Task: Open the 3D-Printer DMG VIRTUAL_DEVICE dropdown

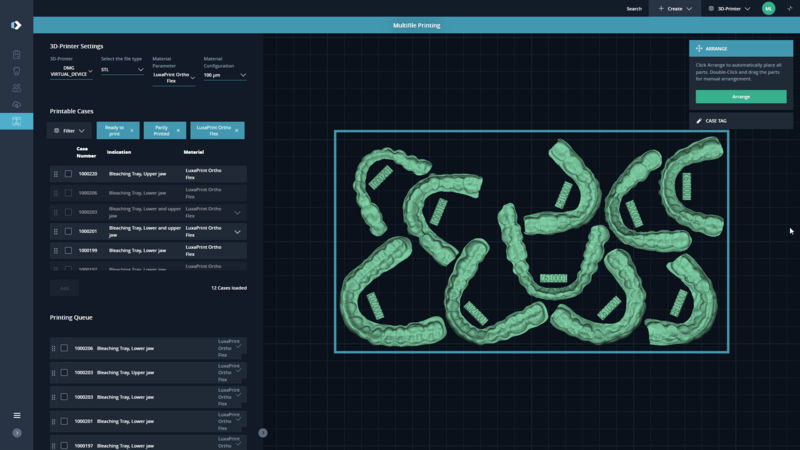Action: (x=71, y=71)
